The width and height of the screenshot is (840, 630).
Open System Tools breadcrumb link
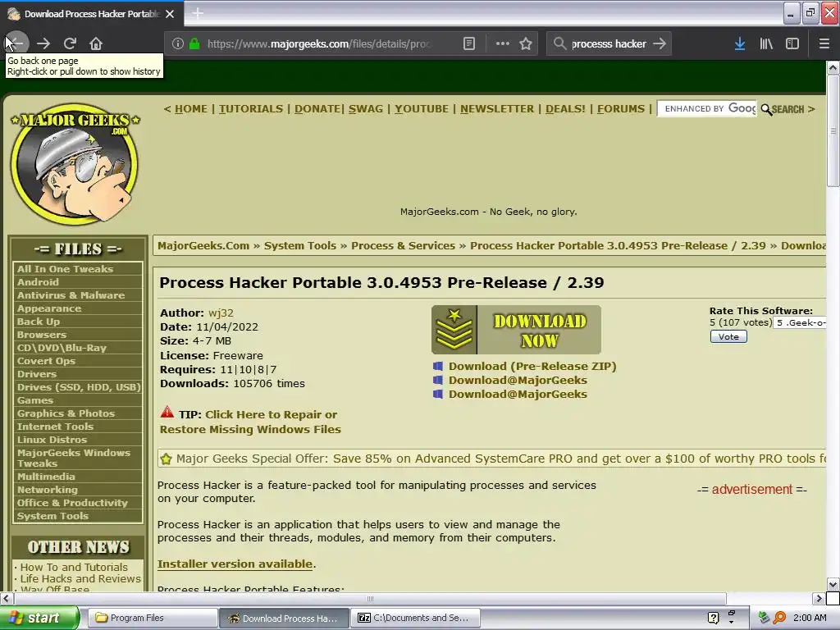coord(300,246)
